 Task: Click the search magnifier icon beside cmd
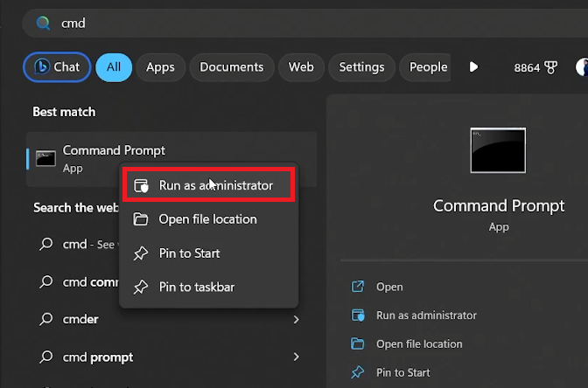pos(43,23)
